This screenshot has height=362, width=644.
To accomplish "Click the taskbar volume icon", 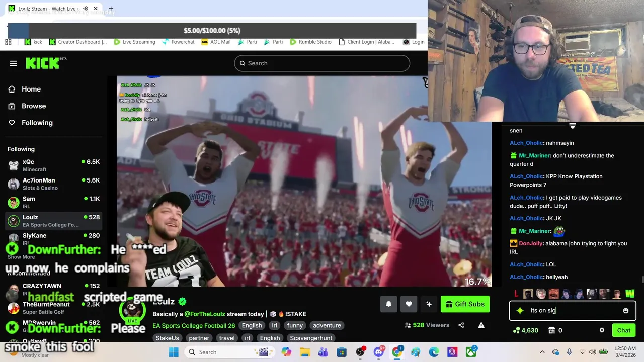I will [593, 352].
